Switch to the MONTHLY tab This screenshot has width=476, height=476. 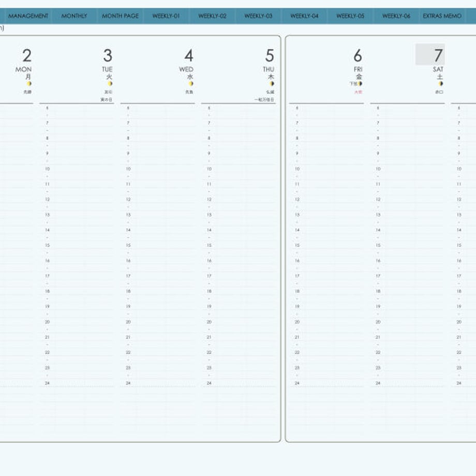[x=74, y=16]
